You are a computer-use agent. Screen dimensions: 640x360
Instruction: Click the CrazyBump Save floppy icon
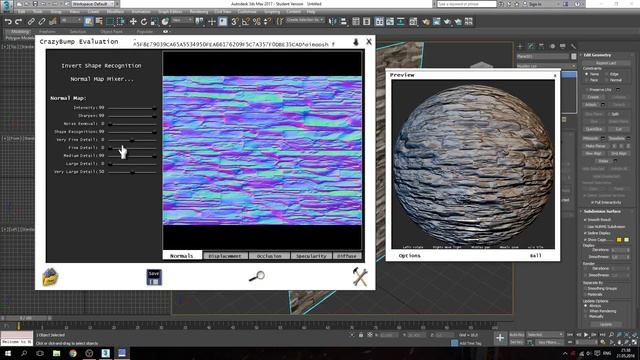click(x=154, y=277)
